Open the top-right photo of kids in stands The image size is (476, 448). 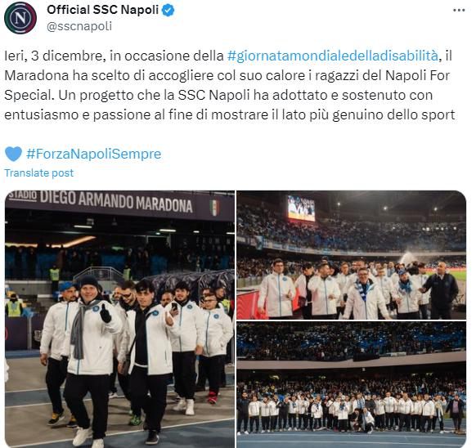(351, 254)
